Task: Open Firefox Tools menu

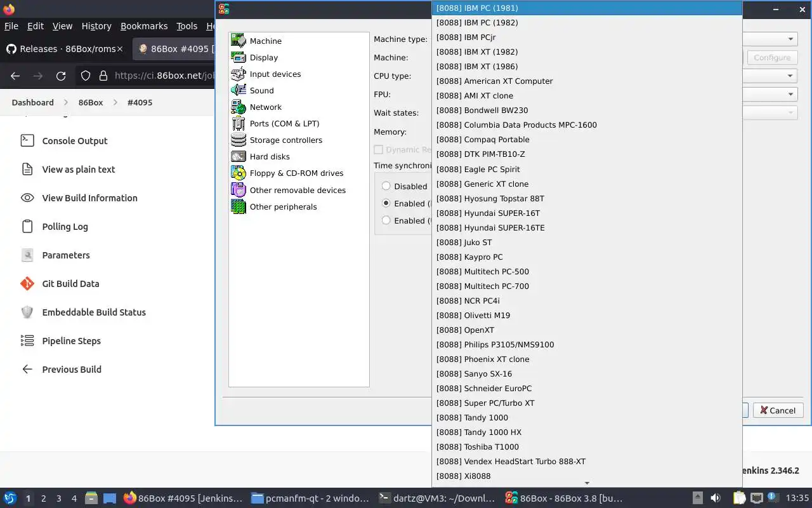Action: tap(187, 26)
